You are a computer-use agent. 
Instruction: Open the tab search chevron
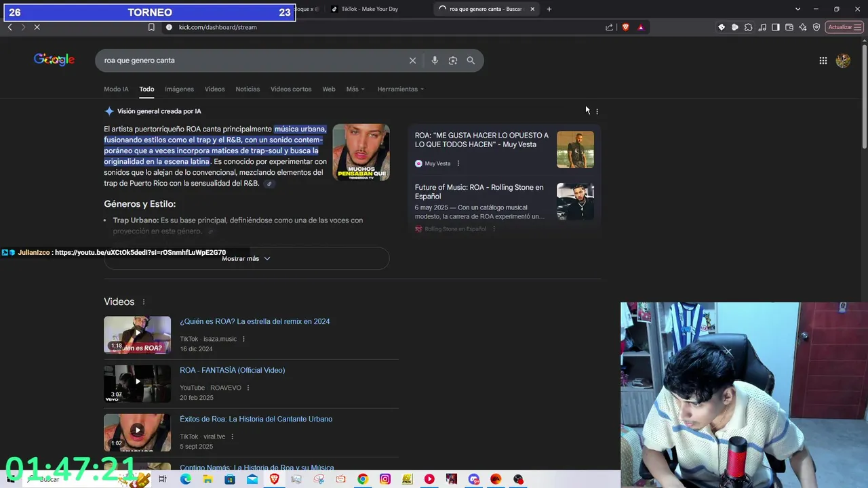point(798,9)
